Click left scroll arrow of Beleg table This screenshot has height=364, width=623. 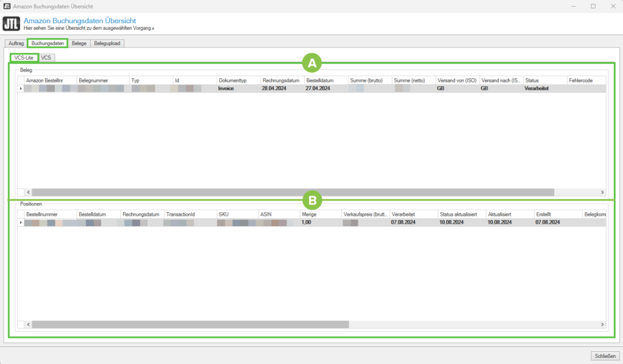27,191
